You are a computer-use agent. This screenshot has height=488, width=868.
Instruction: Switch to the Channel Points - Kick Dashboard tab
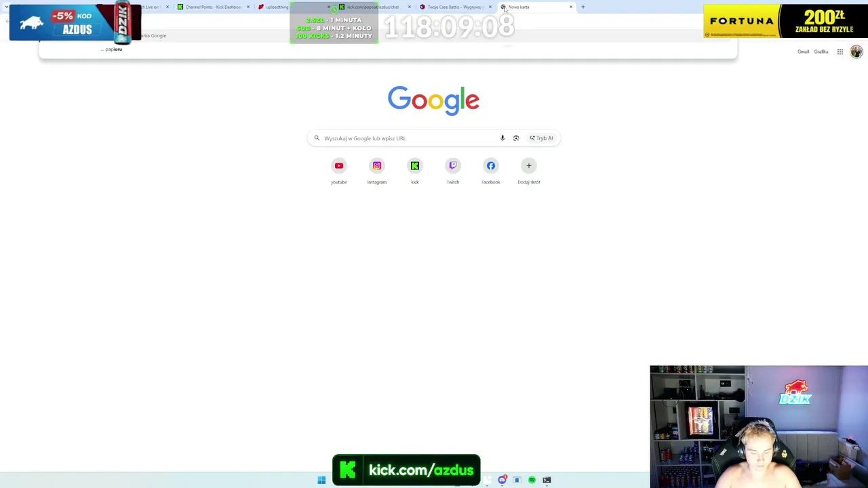[213, 7]
